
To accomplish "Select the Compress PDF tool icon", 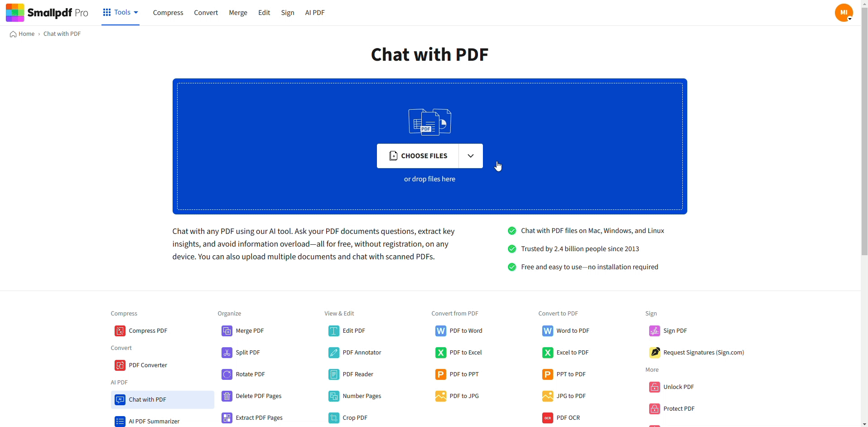I will click(x=121, y=331).
